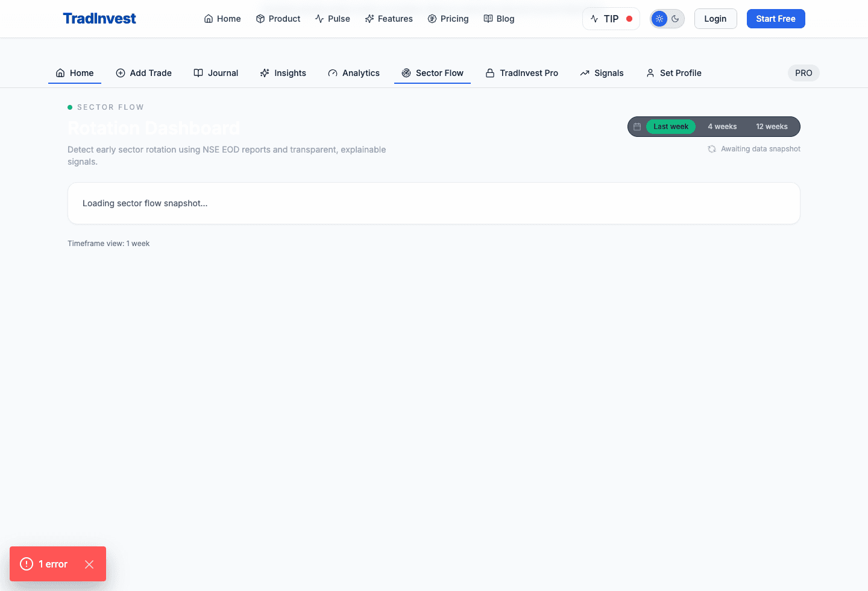This screenshot has height=591, width=868.
Task: Click the TIP status pill with red dot
Action: [x=611, y=19]
